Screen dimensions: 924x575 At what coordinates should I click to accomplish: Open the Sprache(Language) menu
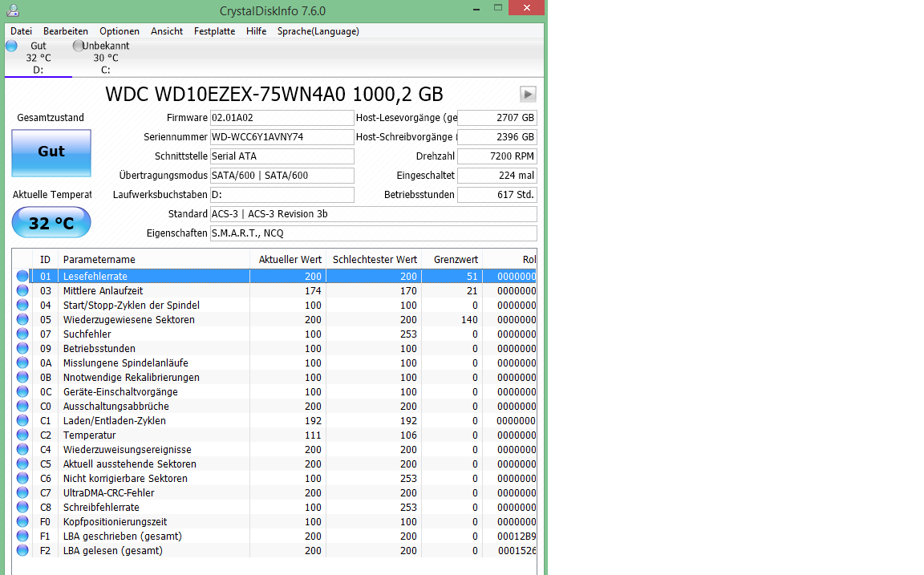tap(318, 31)
